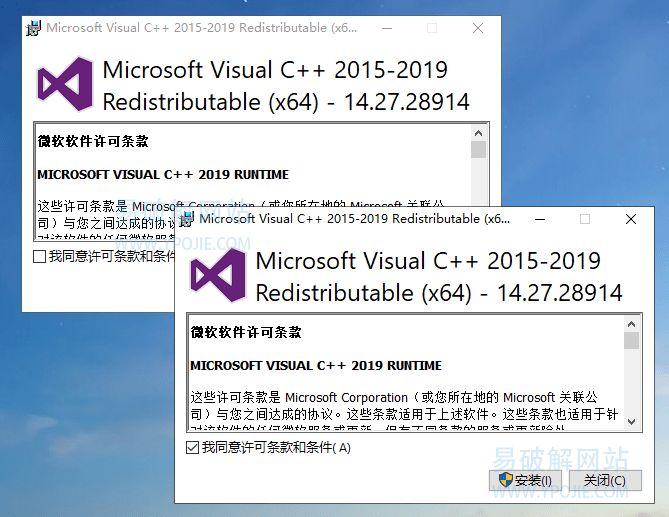
Task: Click the up arrow of the back license scrollbar
Action: coord(478,133)
